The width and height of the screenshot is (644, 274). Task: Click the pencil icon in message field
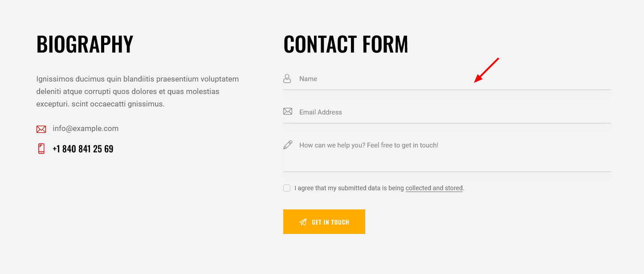coord(288,145)
